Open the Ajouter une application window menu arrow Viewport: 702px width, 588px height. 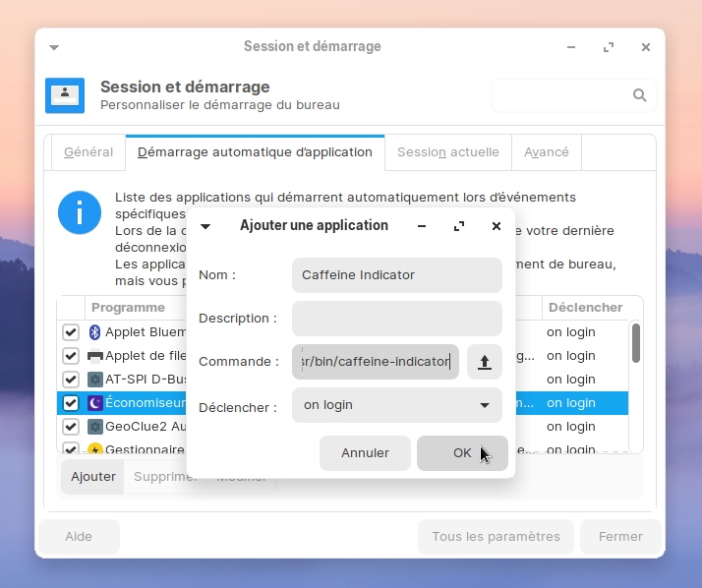pos(205,226)
